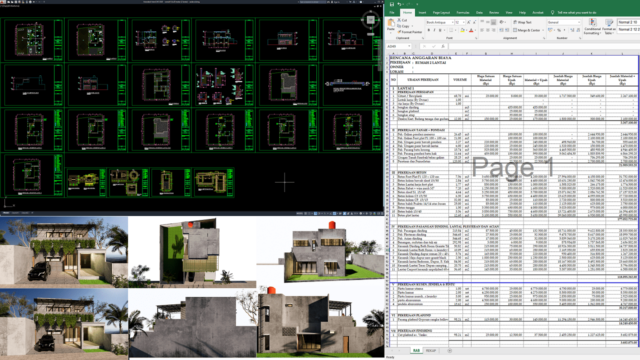Click the Accounting Number Format icon
This screenshot has height=360, width=640.
(x=551, y=31)
